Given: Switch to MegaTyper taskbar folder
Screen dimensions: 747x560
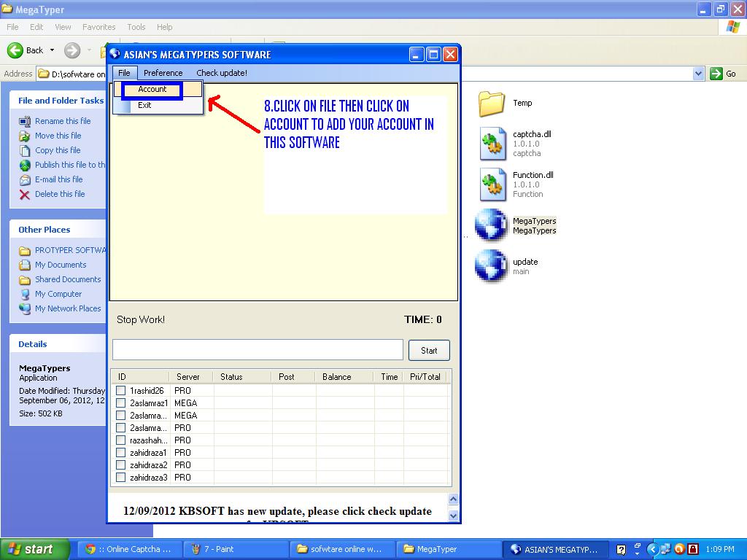Looking at the screenshot, I should tap(449, 549).
